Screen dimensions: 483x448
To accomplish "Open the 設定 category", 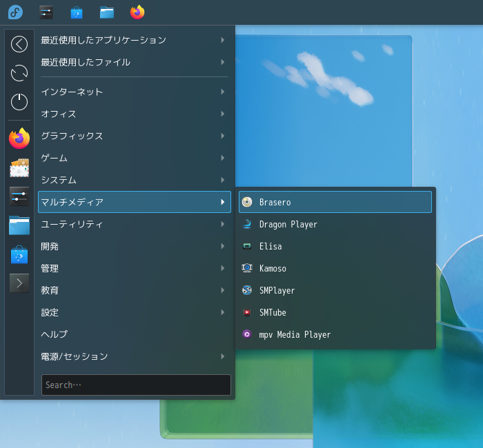I will [x=135, y=312].
